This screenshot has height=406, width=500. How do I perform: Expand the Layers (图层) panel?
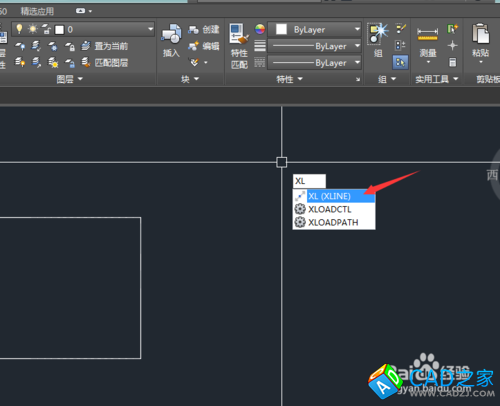70,79
